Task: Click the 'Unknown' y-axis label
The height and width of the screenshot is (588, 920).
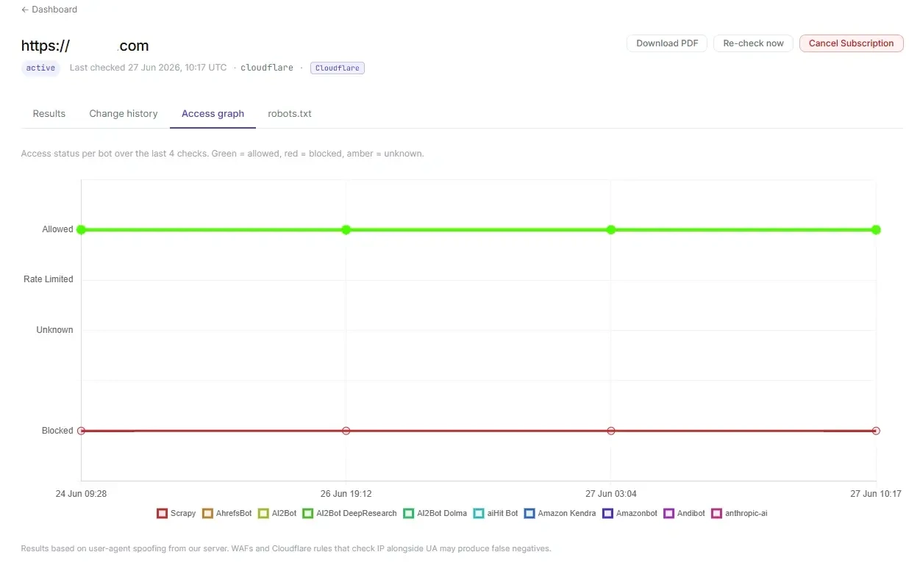Action: pyautogui.click(x=55, y=330)
